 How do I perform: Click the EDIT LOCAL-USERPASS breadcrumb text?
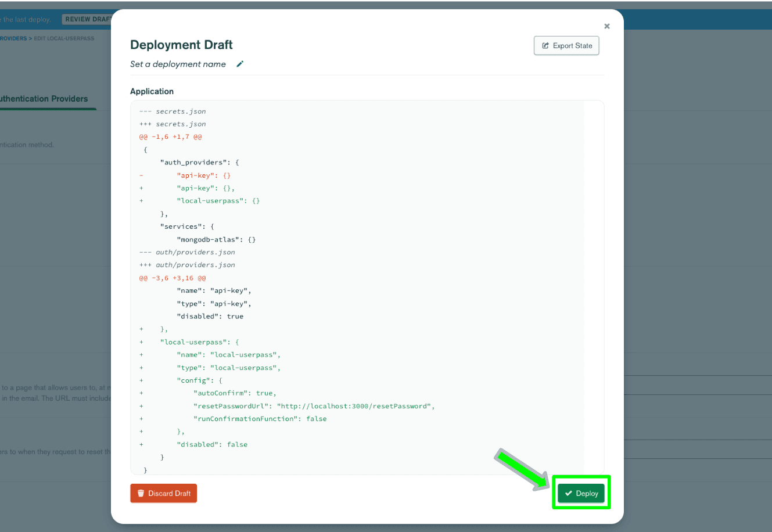64,38
